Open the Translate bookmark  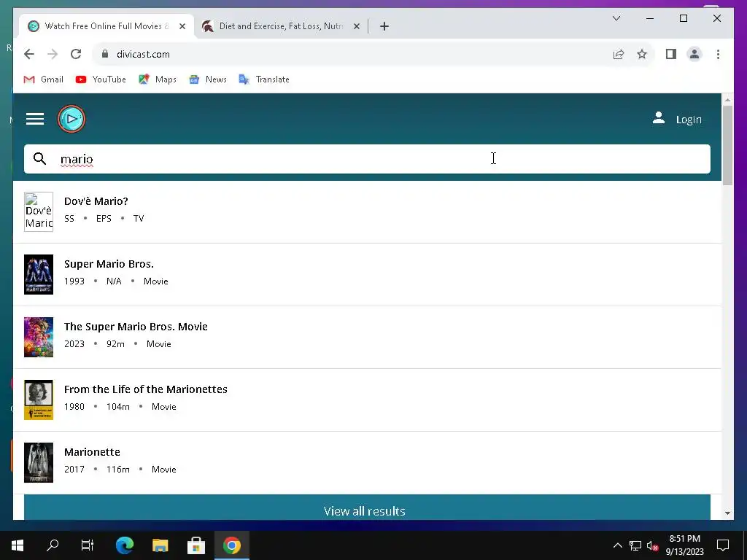point(264,79)
